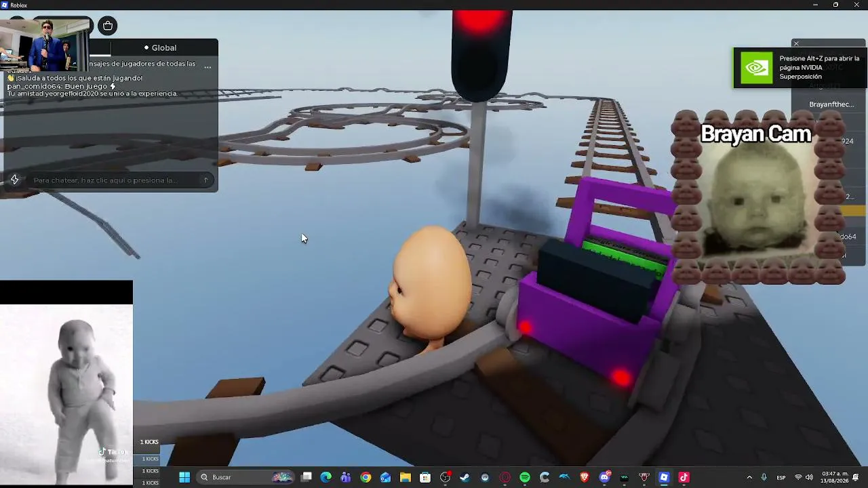Open TikTok app from taskbar
Image resolution: width=868 pixels, height=488 pixels.
[x=684, y=477]
